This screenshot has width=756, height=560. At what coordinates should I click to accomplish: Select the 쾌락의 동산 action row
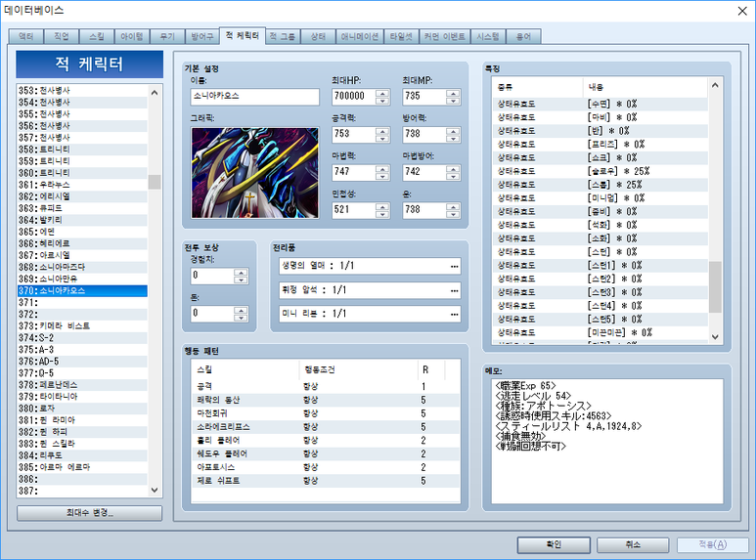pyautogui.click(x=326, y=400)
